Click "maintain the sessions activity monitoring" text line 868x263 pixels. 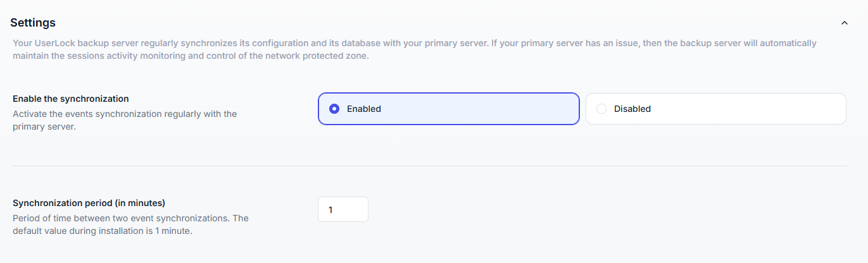[190, 56]
